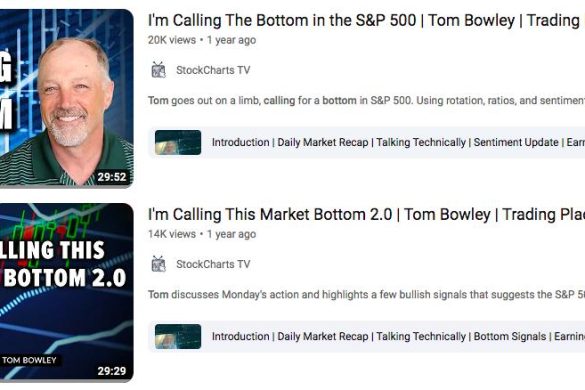
Task: Click the 29:29 duration badge on the second thumbnail
Action: (x=112, y=371)
